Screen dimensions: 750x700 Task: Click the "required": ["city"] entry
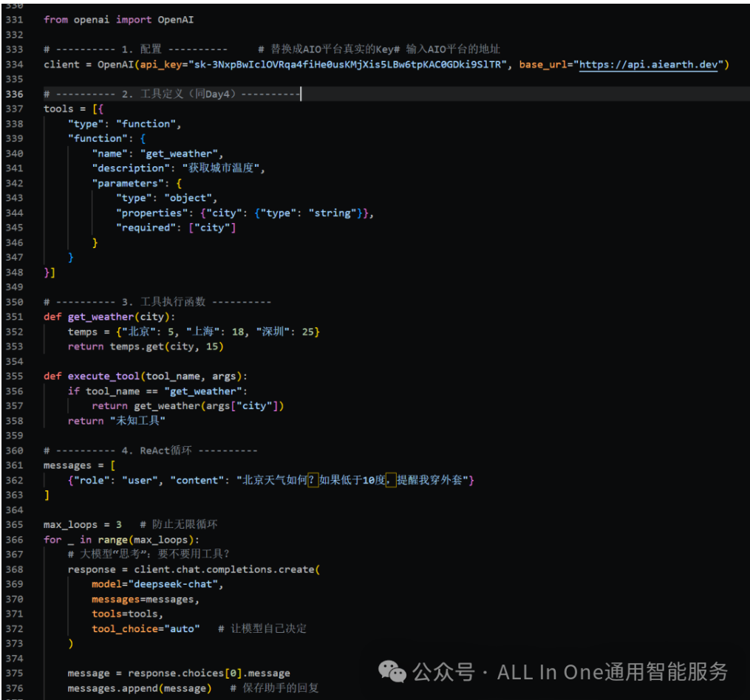(176, 227)
